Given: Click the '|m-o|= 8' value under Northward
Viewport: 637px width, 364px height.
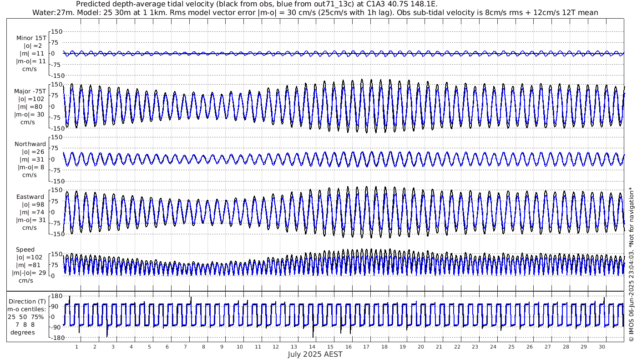Looking at the screenshot, I should coord(30,167).
